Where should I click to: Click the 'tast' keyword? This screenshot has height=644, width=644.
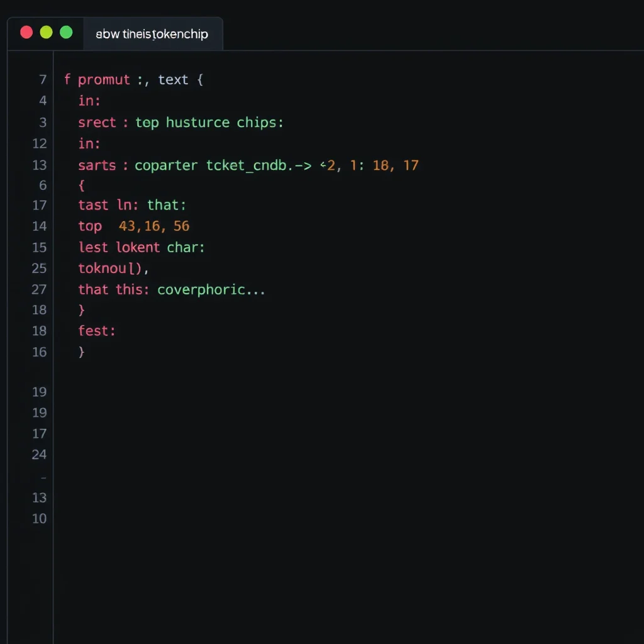click(93, 205)
